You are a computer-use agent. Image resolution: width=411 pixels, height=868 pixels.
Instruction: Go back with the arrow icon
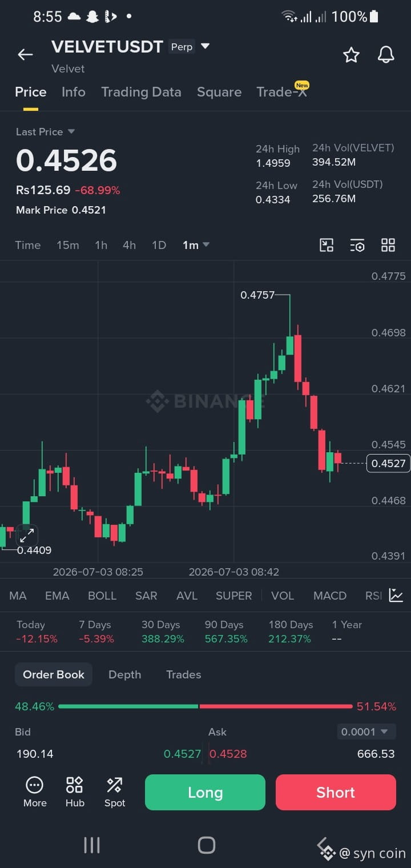coord(25,54)
